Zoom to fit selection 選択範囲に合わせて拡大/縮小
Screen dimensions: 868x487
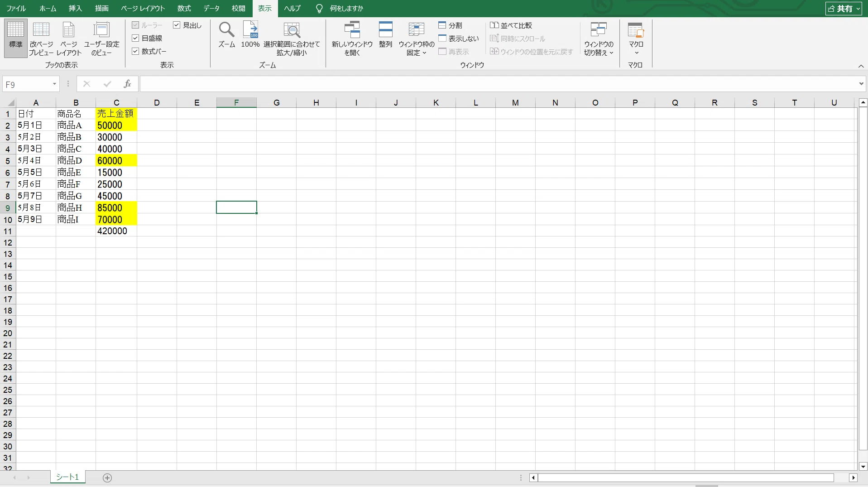pos(292,38)
